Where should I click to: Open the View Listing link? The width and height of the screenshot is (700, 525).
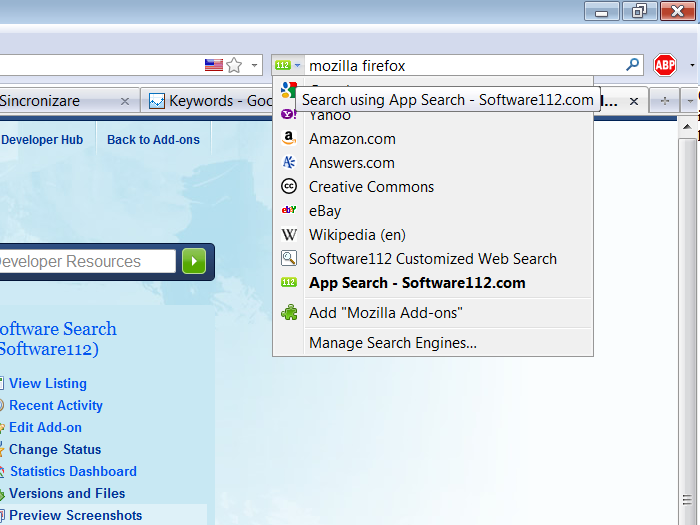[x=48, y=383]
